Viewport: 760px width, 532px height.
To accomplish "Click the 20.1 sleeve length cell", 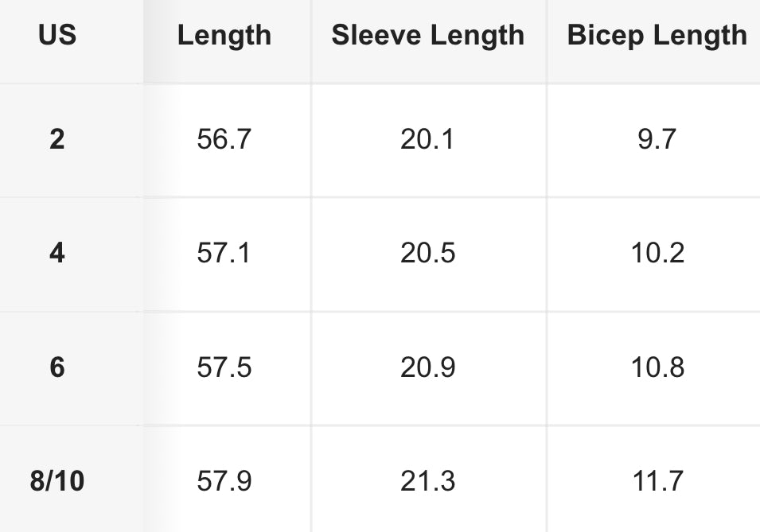I will 428,140.
